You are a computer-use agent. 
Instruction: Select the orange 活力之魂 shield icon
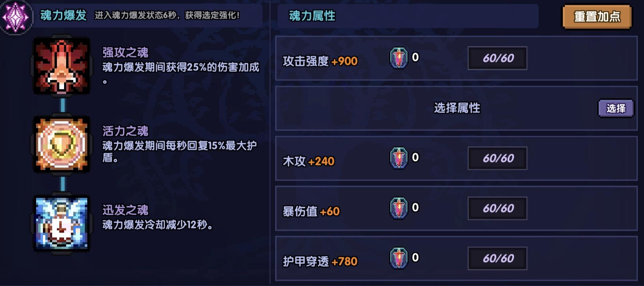click(x=62, y=144)
